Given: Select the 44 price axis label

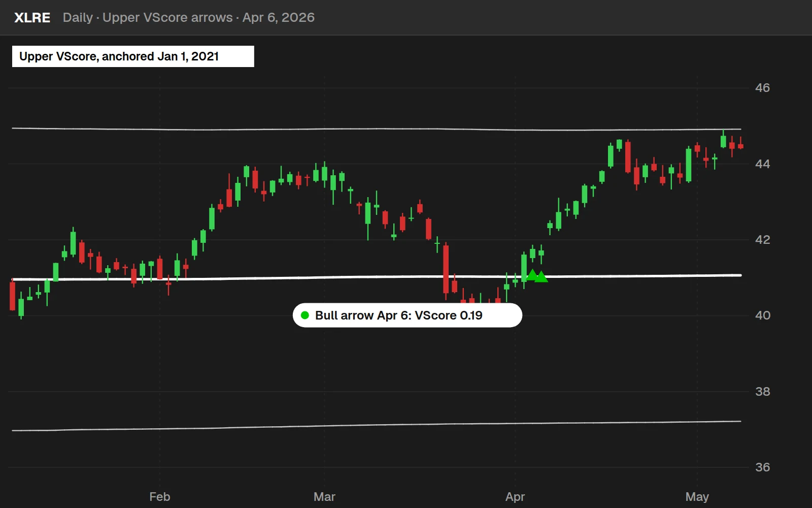Looking at the screenshot, I should point(762,164).
